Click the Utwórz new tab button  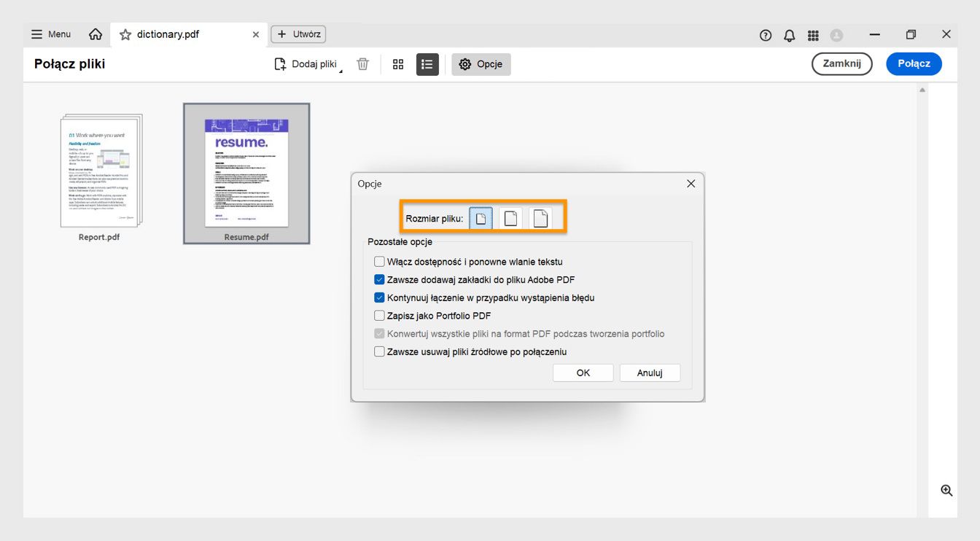(298, 34)
